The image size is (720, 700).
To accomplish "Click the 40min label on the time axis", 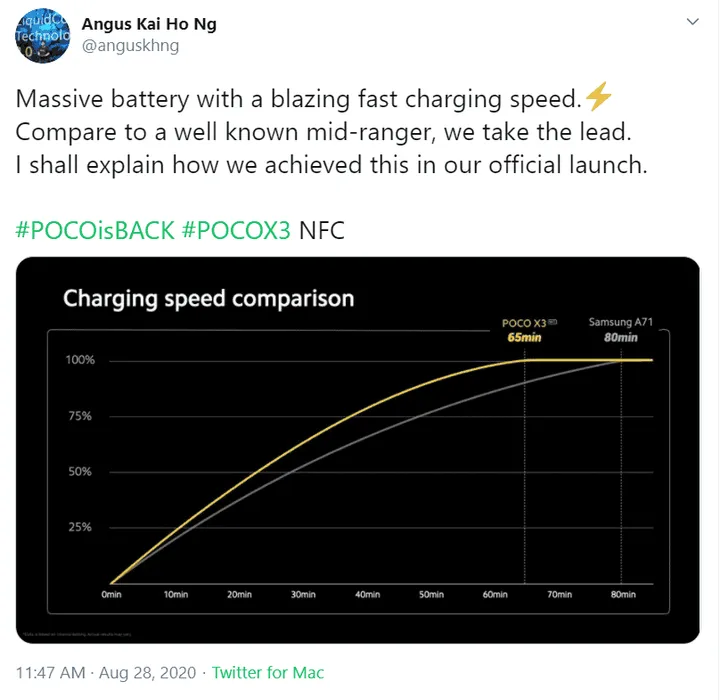I will [367, 595].
